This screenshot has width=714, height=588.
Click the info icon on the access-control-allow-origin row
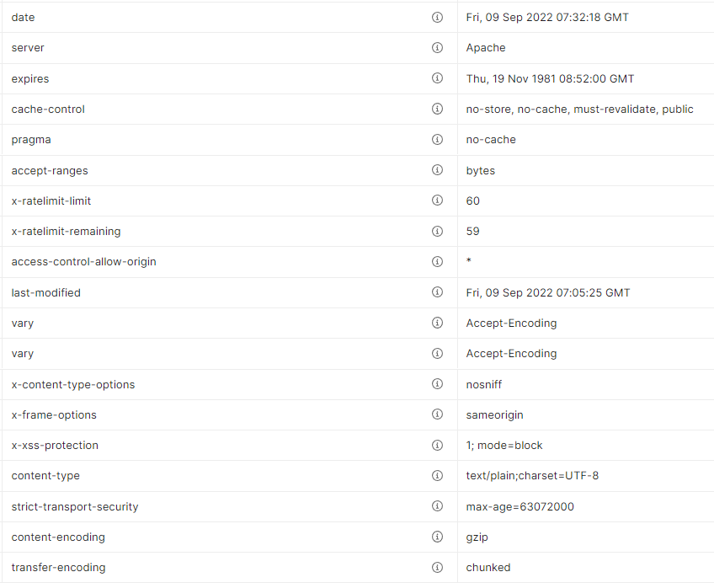point(437,262)
